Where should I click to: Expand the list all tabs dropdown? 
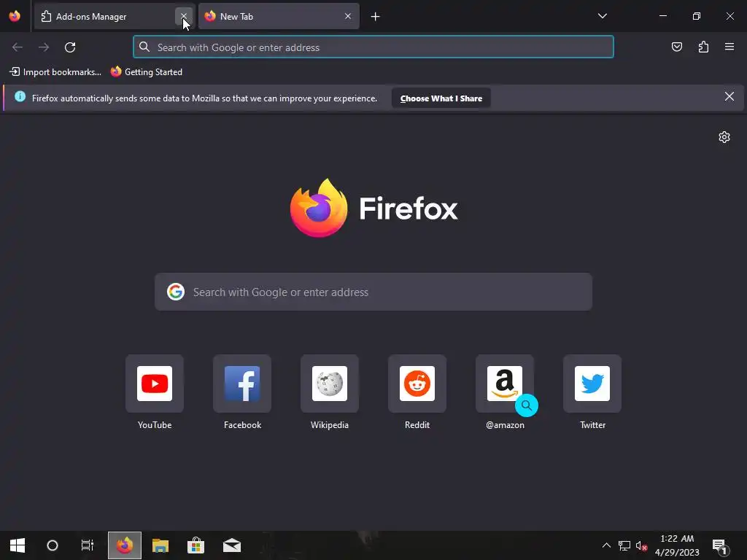click(x=602, y=16)
